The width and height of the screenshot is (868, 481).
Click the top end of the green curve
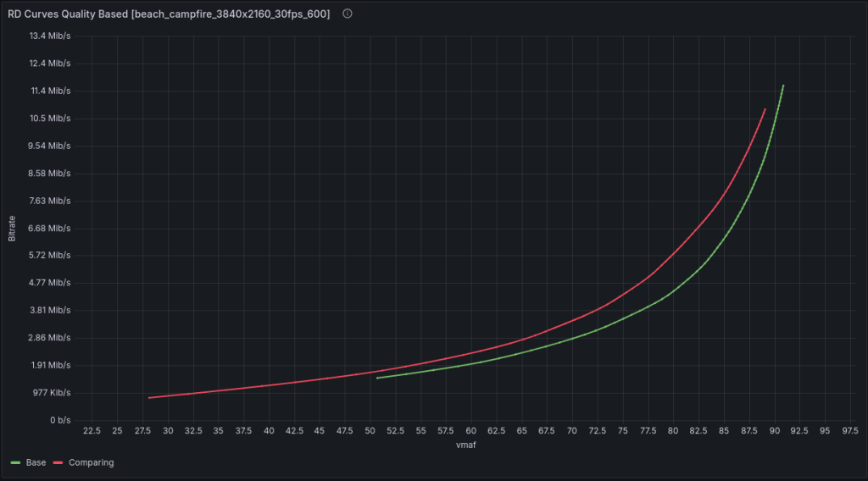coord(782,86)
